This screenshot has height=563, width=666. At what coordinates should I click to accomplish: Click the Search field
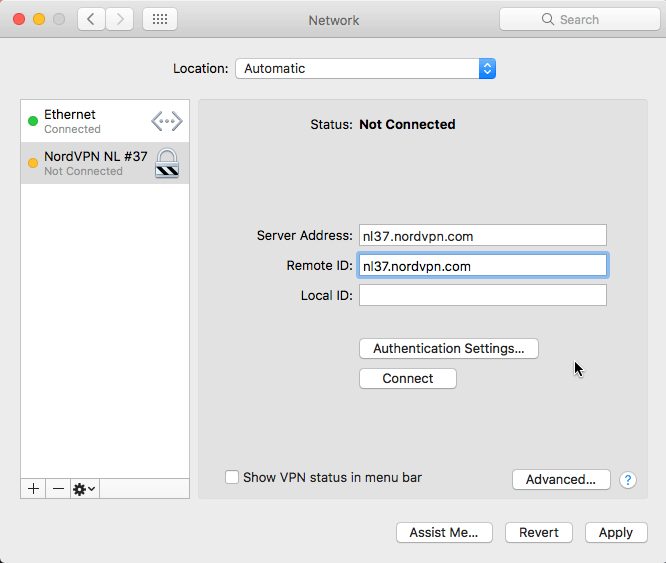click(x=580, y=19)
